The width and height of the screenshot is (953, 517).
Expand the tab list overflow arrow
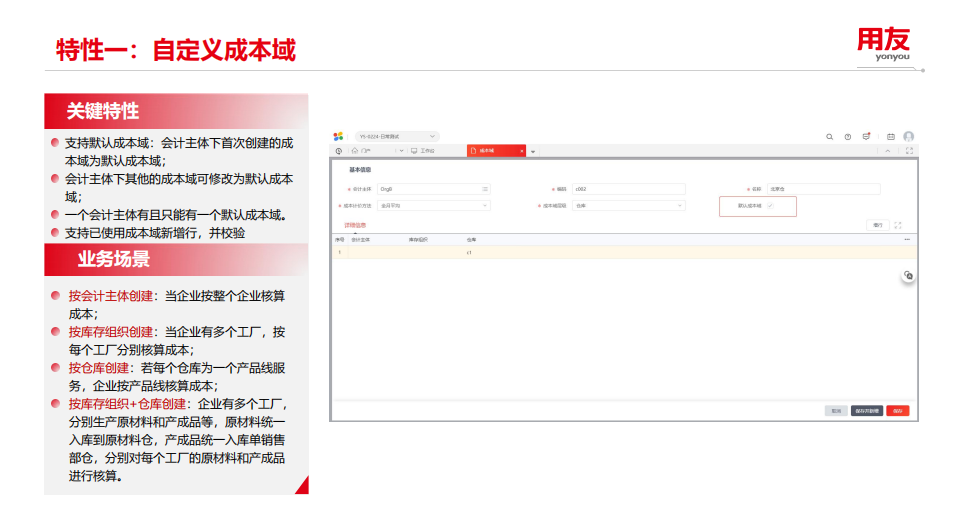pyautogui.click(x=533, y=152)
